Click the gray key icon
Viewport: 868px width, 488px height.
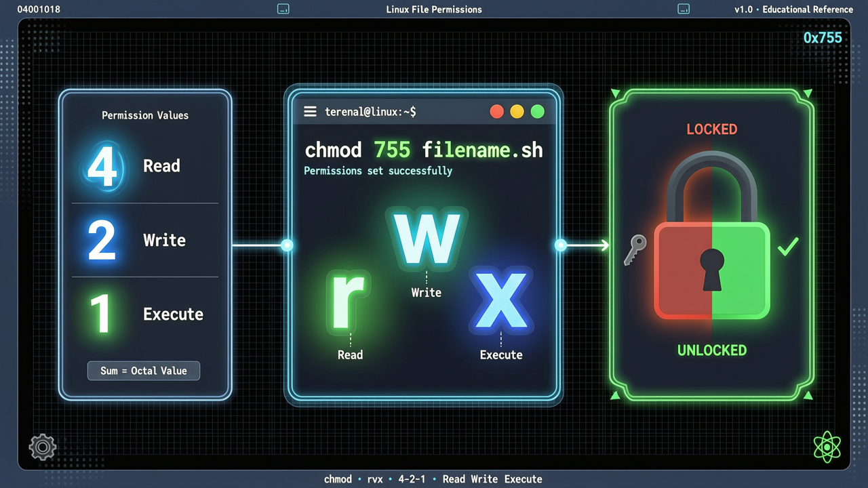[635, 250]
